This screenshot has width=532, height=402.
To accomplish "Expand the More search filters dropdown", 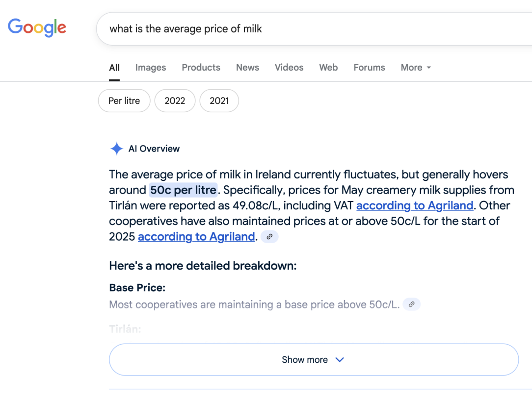I will (x=416, y=68).
